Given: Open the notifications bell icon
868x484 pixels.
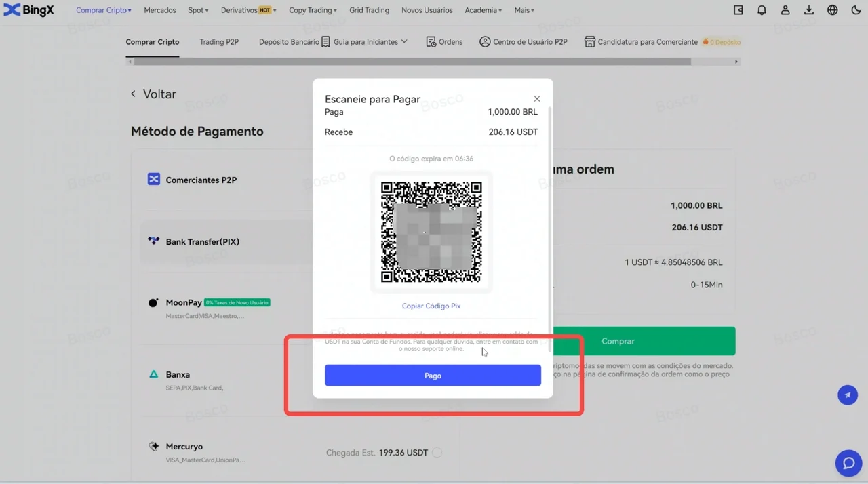Looking at the screenshot, I should [762, 10].
